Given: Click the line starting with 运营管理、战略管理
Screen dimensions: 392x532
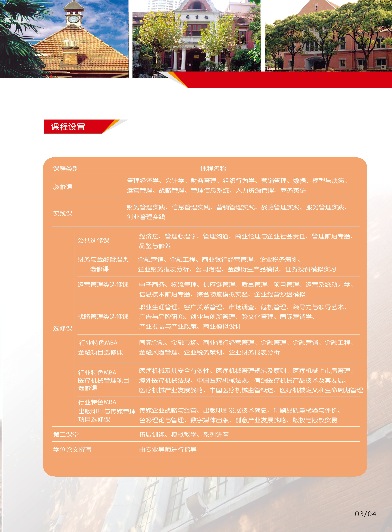Looking at the screenshot, I should [x=216, y=191].
